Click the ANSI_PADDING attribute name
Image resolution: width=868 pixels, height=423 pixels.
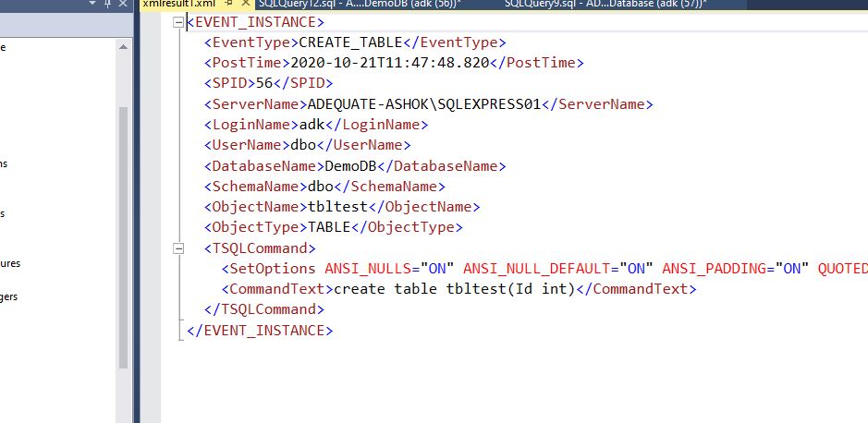(715, 269)
